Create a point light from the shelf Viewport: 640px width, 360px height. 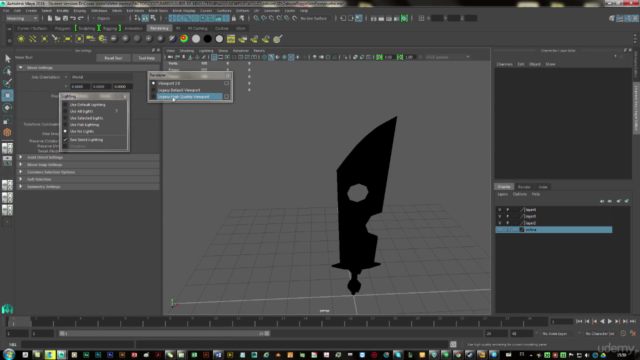(x=44, y=39)
